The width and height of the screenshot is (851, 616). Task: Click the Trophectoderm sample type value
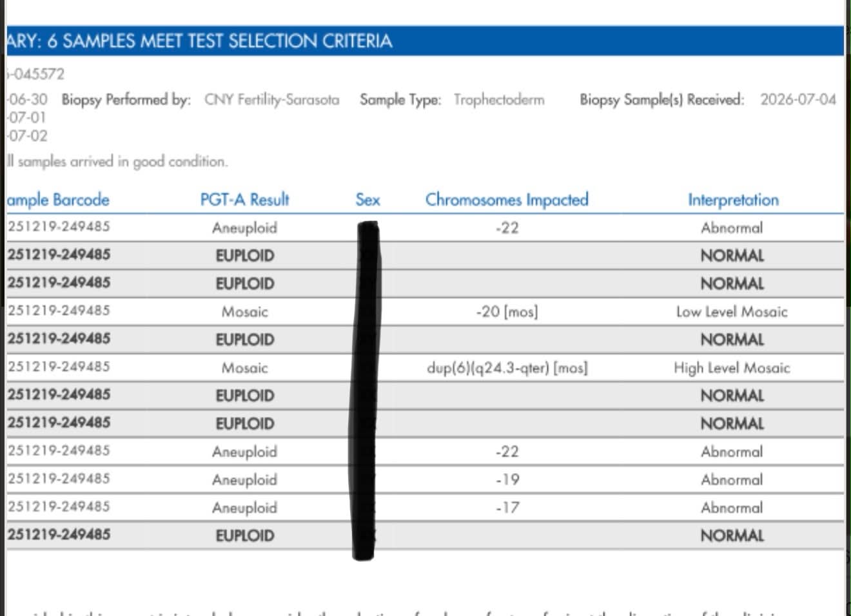point(499,100)
